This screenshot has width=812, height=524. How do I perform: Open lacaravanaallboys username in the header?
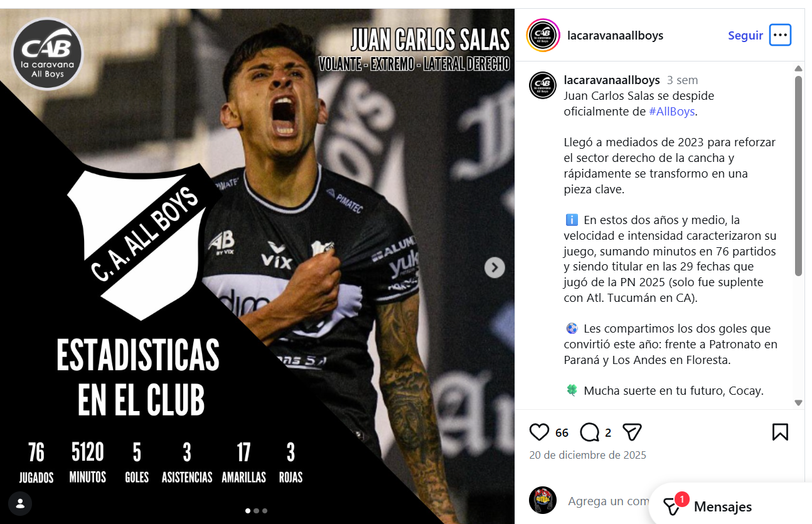(x=615, y=35)
